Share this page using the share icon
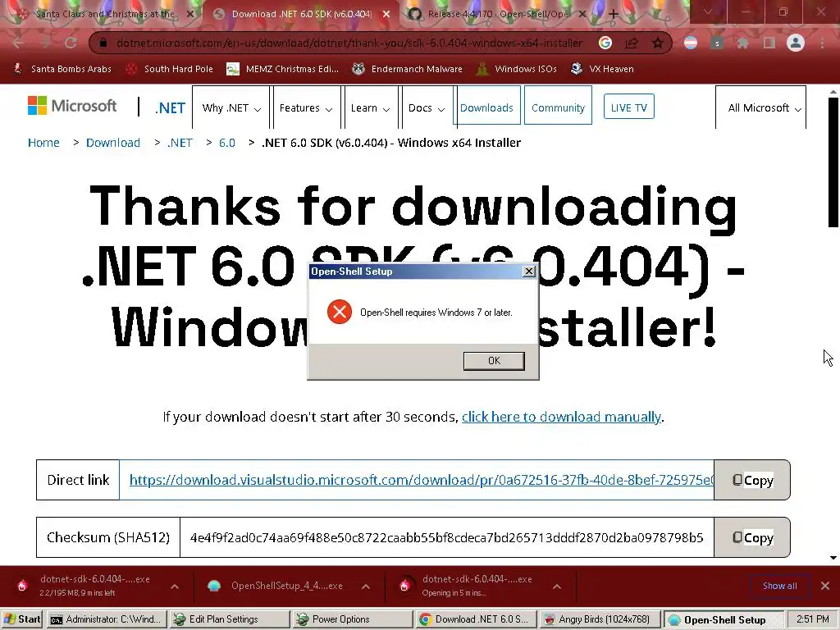840x630 pixels. click(632, 43)
